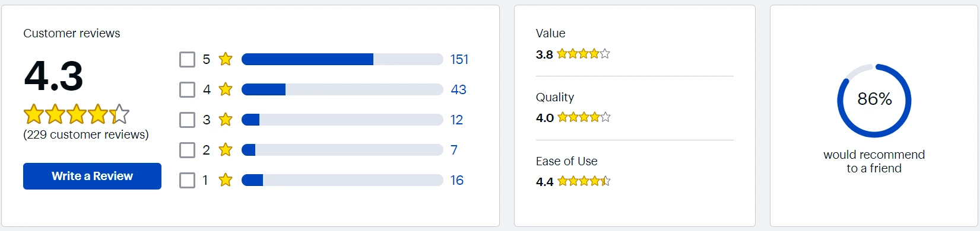Click the star icon beside rating 2
Image resolution: width=980 pixels, height=231 pixels.
click(x=226, y=149)
